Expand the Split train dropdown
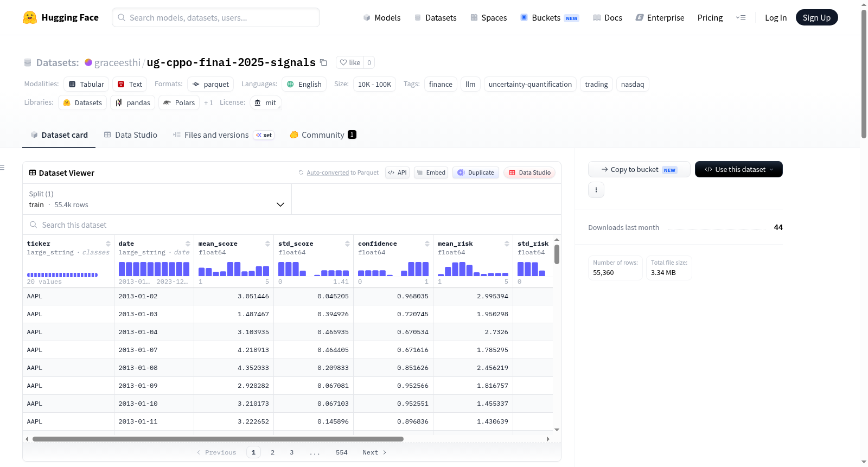 (x=157, y=199)
